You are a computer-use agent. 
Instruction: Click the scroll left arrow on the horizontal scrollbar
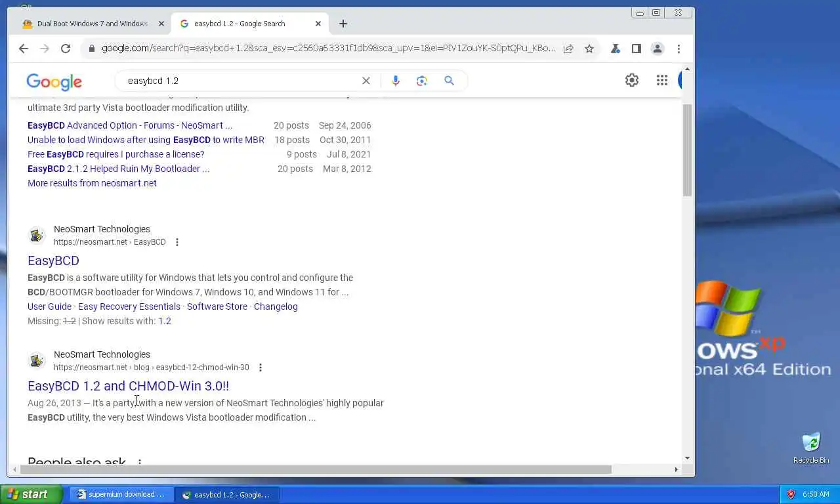pyautogui.click(x=13, y=469)
